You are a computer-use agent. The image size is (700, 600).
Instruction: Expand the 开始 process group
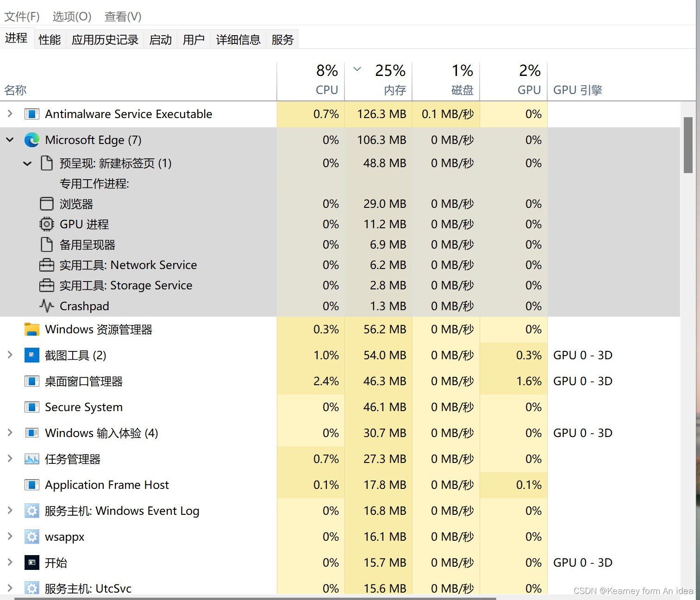(x=10, y=562)
